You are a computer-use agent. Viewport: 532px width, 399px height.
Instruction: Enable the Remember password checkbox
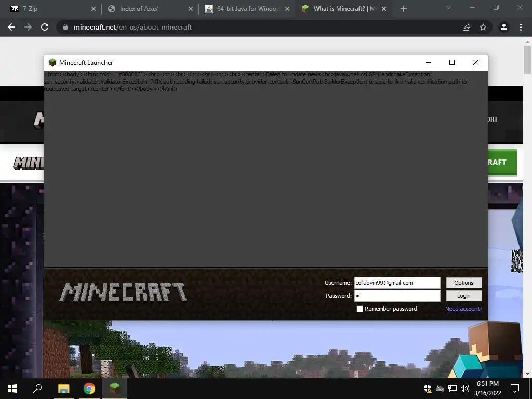[x=360, y=309]
